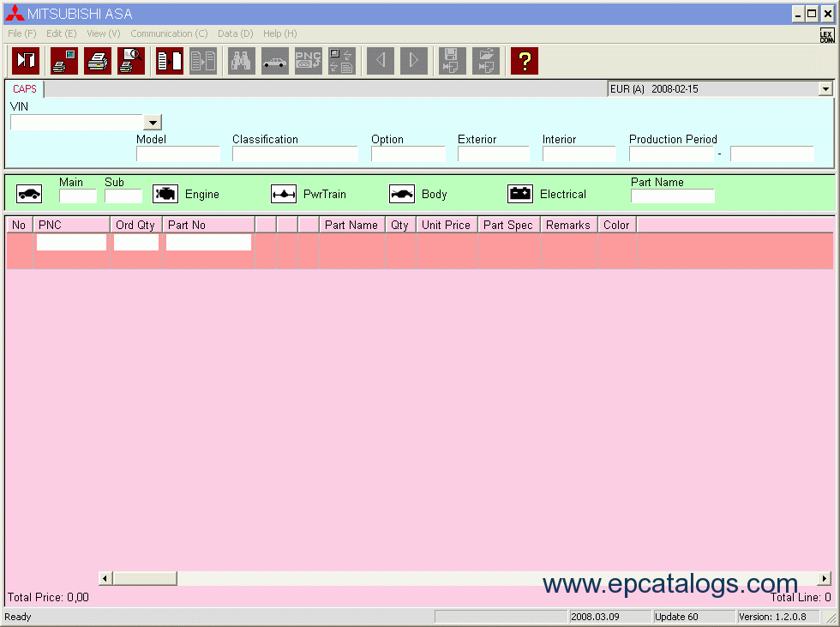Click the next right-arrow toolbar icon
Image resolution: width=840 pixels, height=627 pixels.
pos(413,61)
